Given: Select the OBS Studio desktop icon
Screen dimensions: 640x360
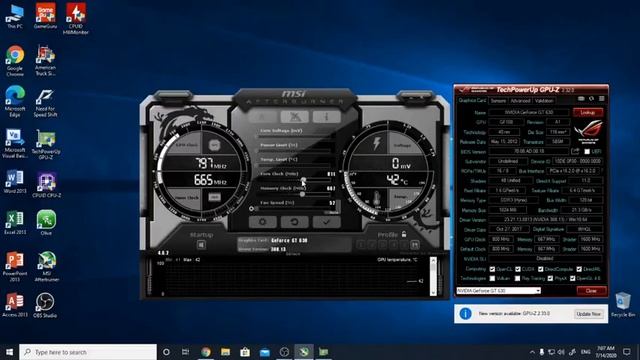Looking at the screenshot, I should coord(45,305).
